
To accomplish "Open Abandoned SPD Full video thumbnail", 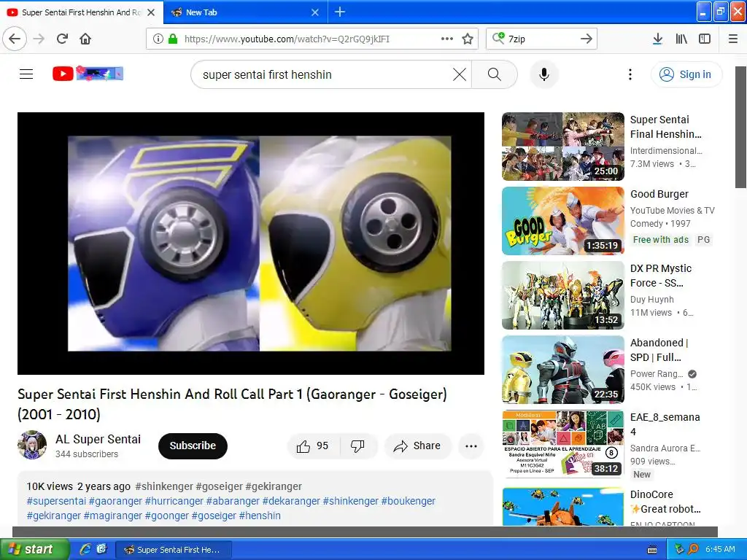I will (562, 370).
